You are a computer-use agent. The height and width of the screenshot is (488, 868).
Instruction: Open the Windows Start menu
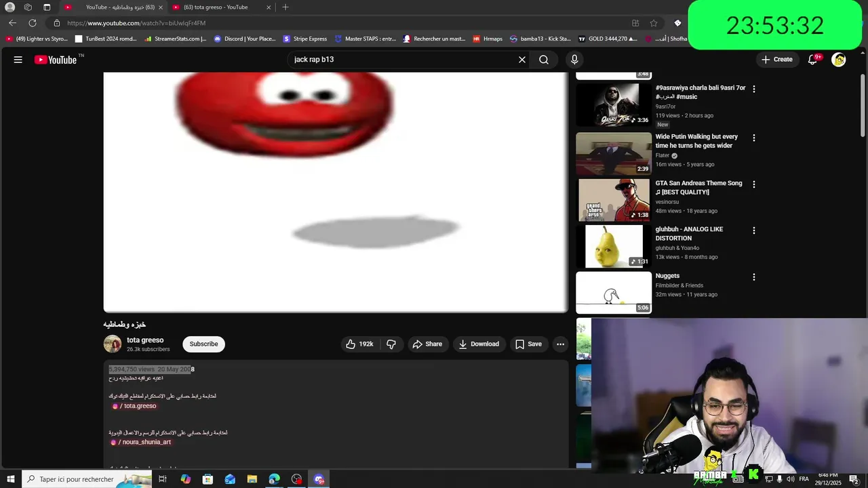pos(10,479)
